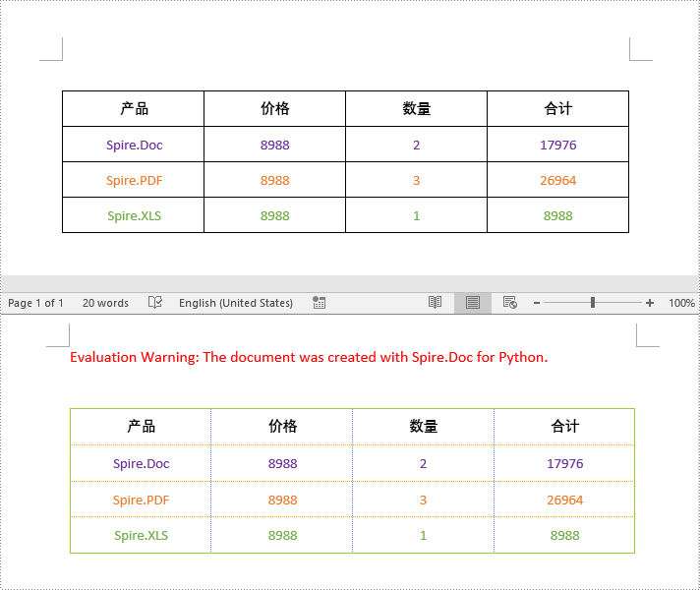Click the zoom out minus button
This screenshot has width=700, height=590.
(x=537, y=303)
